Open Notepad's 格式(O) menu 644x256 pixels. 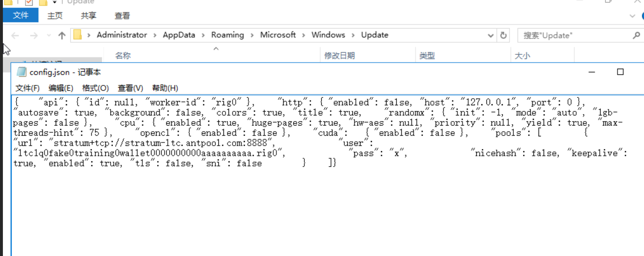coord(95,88)
